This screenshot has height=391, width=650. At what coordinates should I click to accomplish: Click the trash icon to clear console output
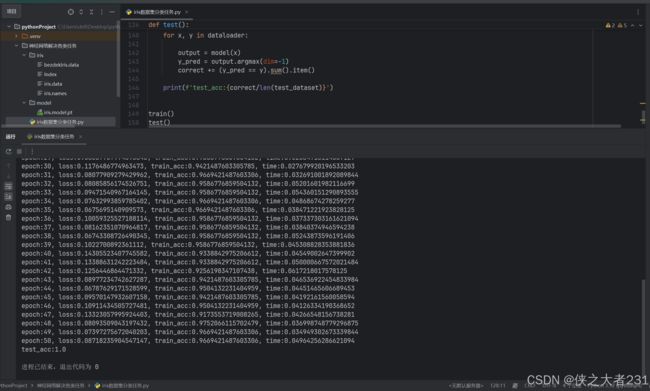tap(8, 218)
